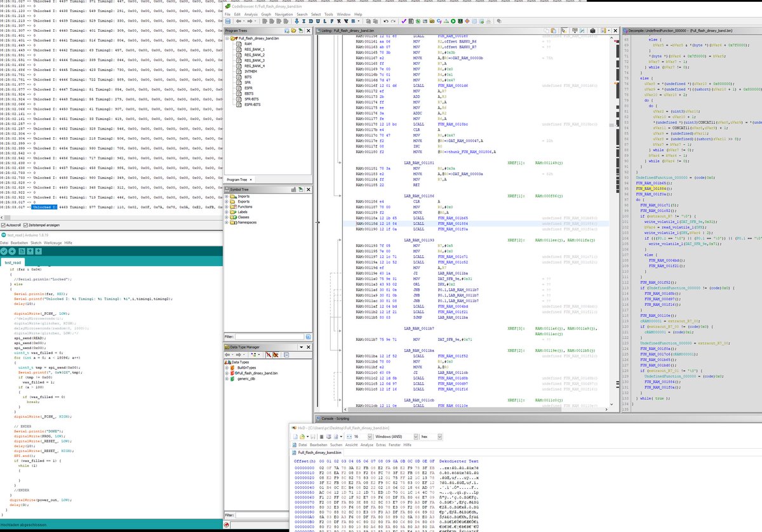
Task: Select the test_read tab in Arduino IDE
Action: click(13, 262)
